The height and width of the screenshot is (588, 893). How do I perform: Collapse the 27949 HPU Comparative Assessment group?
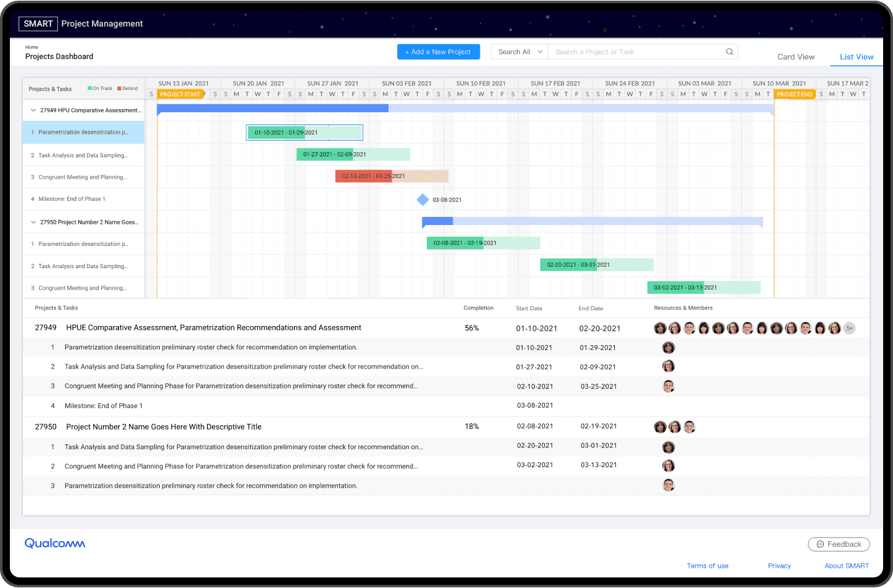coord(33,110)
